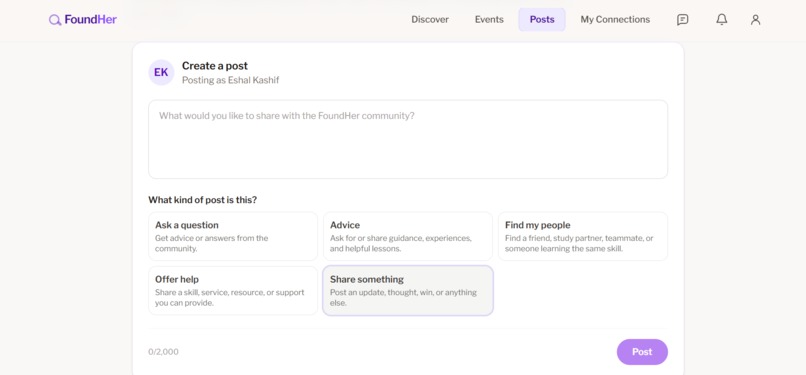Image resolution: width=806 pixels, height=375 pixels.
Task: Open the notifications bell icon
Action: (722, 20)
